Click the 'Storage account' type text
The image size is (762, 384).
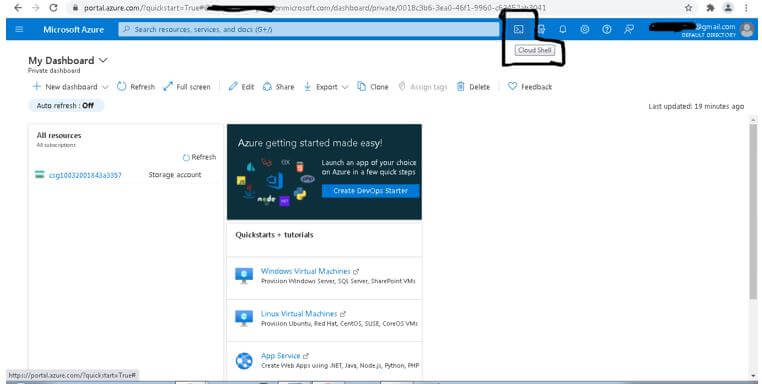[175, 175]
